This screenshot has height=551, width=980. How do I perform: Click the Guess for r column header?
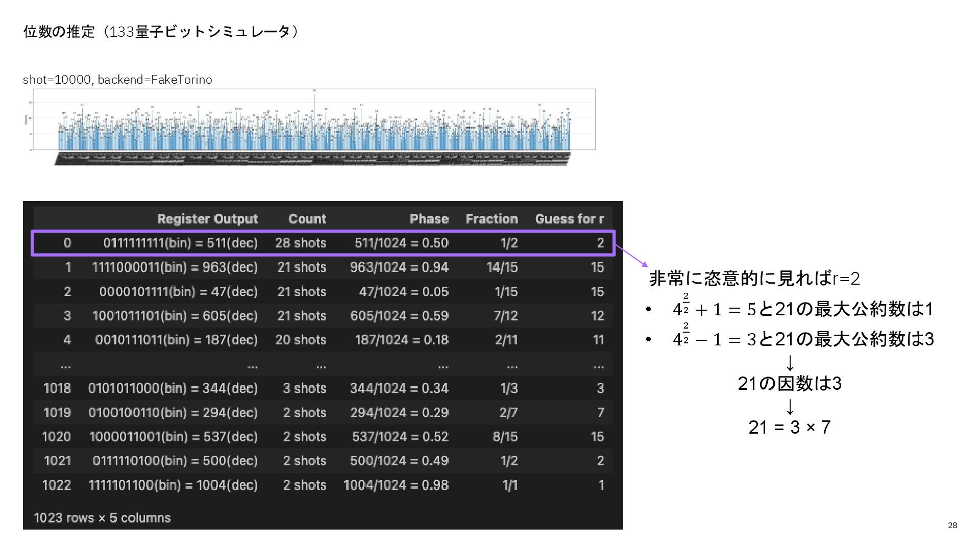pos(569,219)
